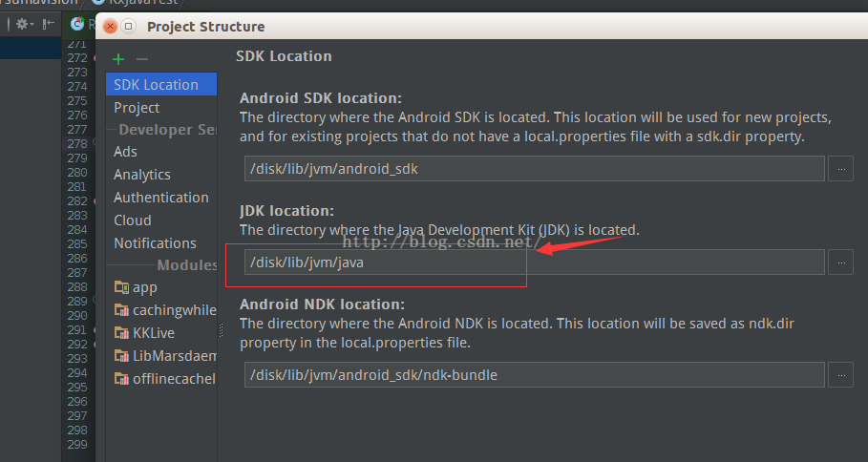Screen dimensions: 868x462
Task: Click the collapse panel icon beside gear
Action: pyautogui.click(x=49, y=24)
